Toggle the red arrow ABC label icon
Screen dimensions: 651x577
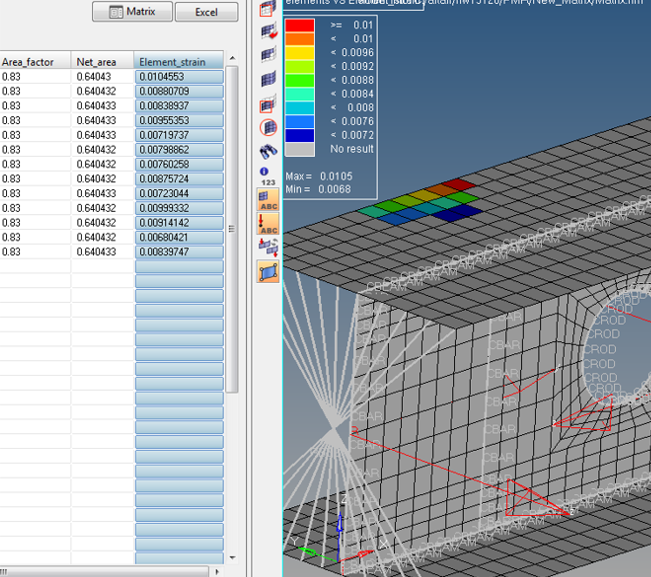(x=268, y=223)
